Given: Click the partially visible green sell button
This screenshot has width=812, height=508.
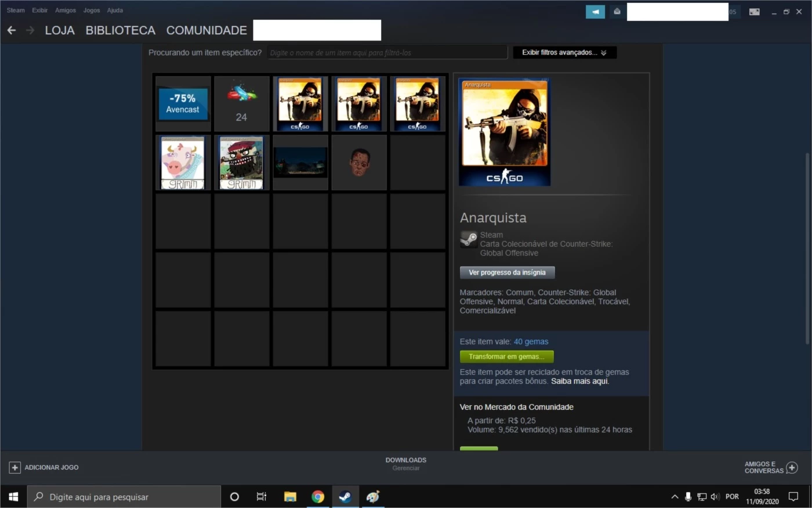Looking at the screenshot, I should click(479, 448).
